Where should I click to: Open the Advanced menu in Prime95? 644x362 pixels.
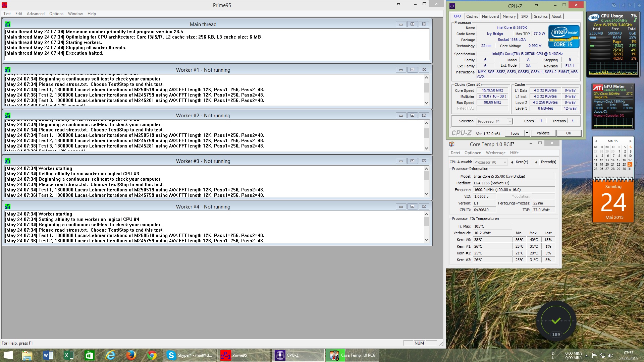(36, 14)
